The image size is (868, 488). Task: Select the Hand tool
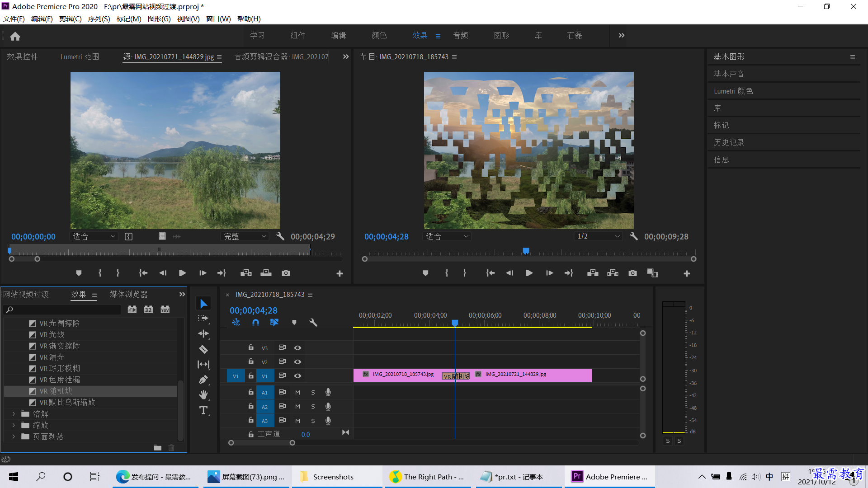click(203, 395)
